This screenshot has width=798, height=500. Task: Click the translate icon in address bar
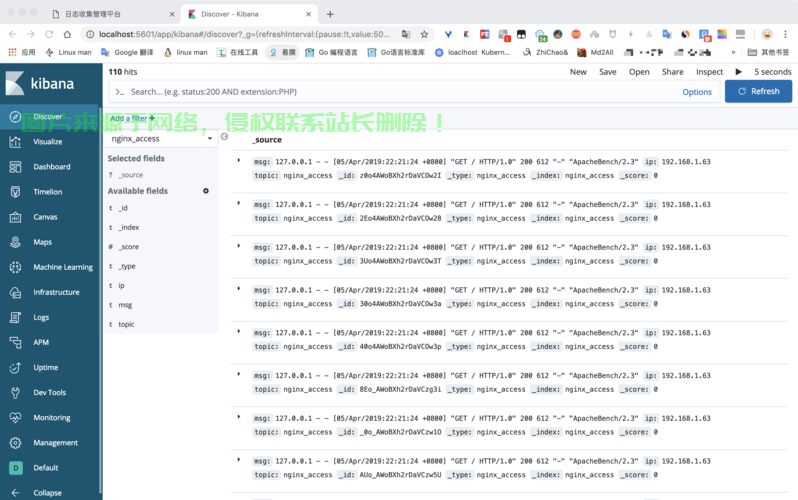406,34
